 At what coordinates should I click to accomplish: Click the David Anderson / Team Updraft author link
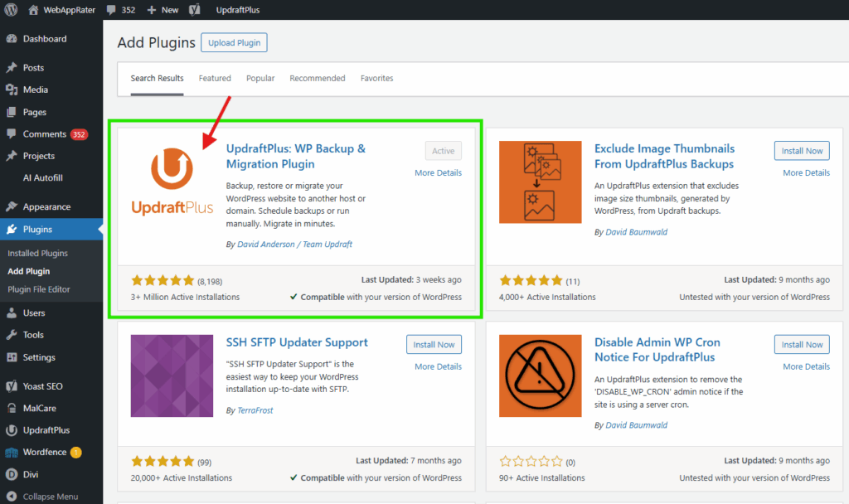pos(294,245)
